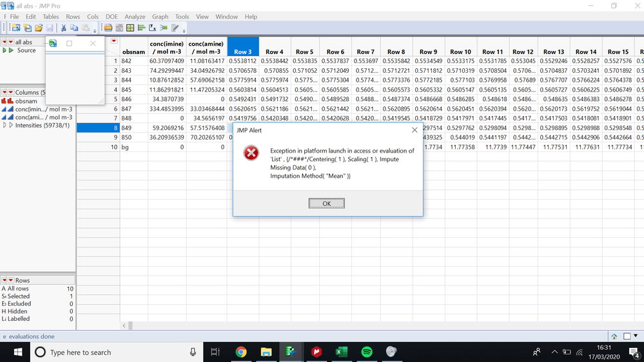Image resolution: width=644 pixels, height=362 pixels.
Task: Click the calculator-style toolbar icon
Action: pyautogui.click(x=119, y=28)
